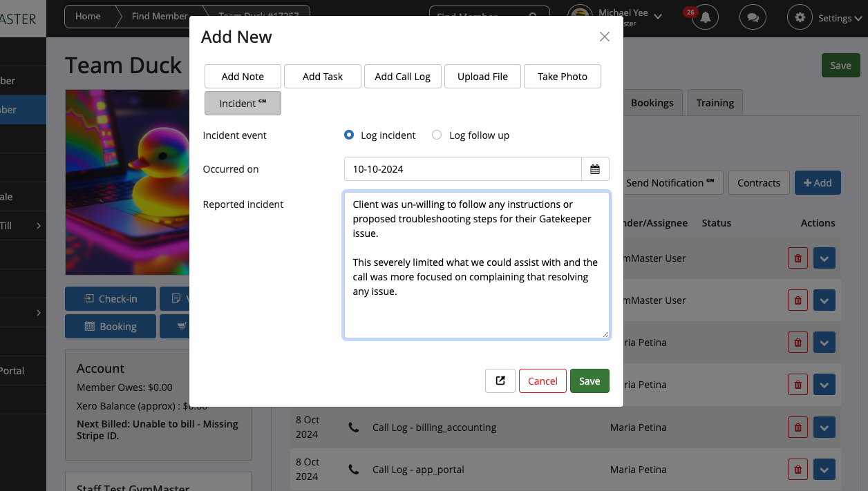Viewport: 868px width, 491px height.
Task: Click the pop-out external link icon
Action: point(500,381)
